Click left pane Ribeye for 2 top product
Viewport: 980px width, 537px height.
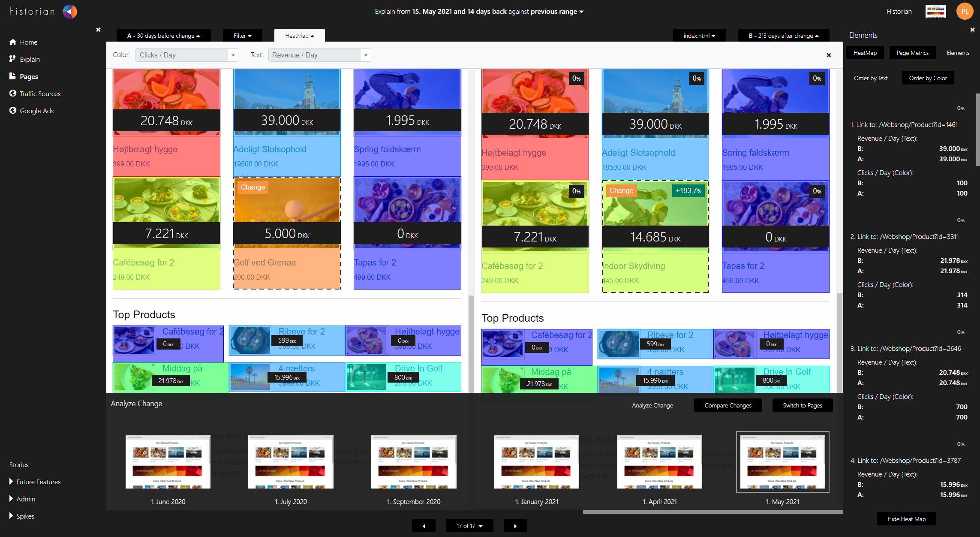287,341
